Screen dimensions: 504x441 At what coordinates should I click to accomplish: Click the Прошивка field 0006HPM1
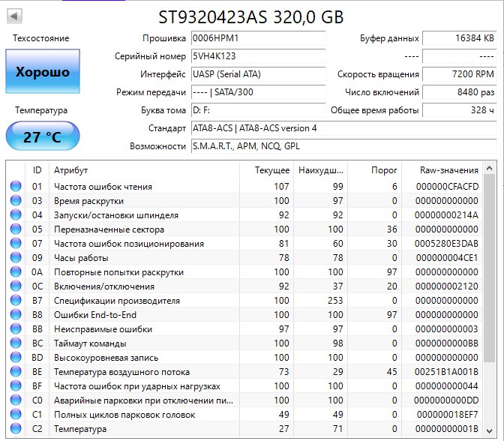259,38
